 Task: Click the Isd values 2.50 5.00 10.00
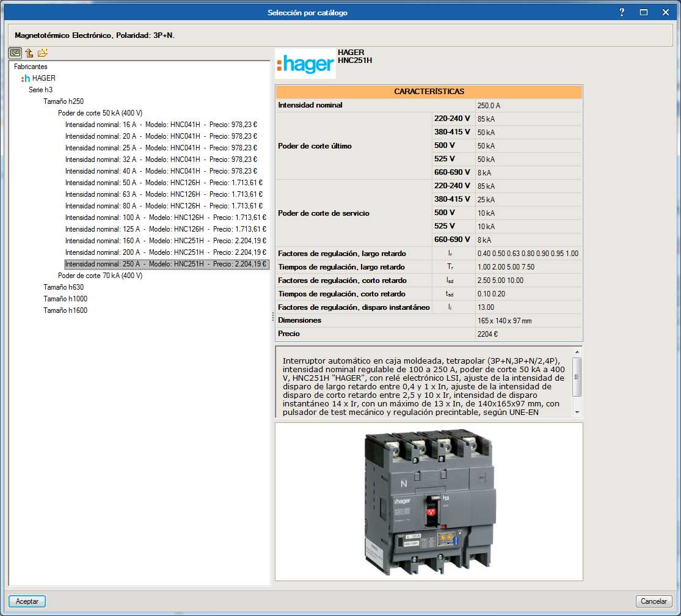point(500,280)
